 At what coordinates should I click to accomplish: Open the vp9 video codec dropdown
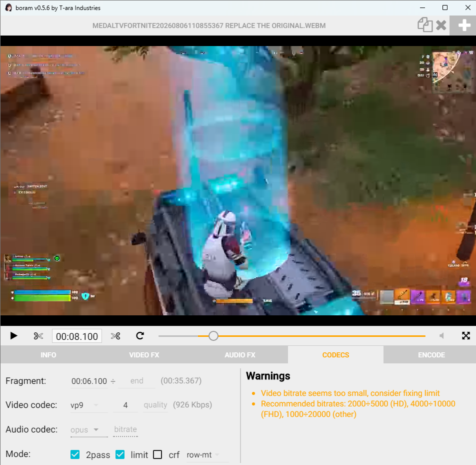pyautogui.click(x=89, y=405)
